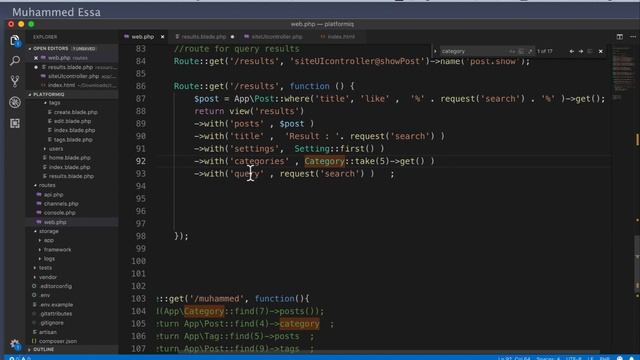Click the UTF-8 encoding in status bar
This screenshot has height=360, width=640.
pyautogui.click(x=573, y=358)
